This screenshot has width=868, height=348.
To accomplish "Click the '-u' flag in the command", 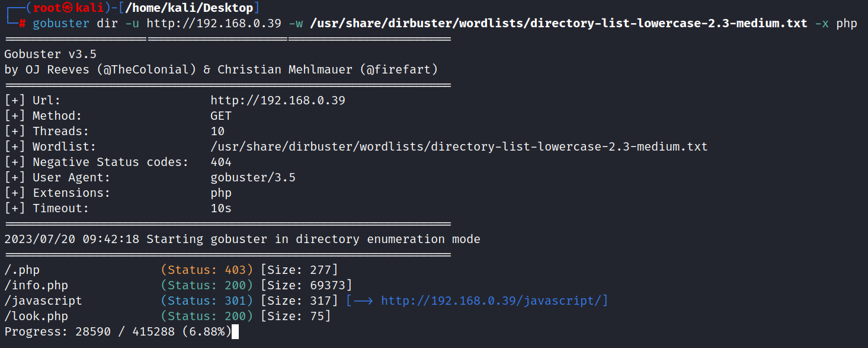I will tap(132, 24).
